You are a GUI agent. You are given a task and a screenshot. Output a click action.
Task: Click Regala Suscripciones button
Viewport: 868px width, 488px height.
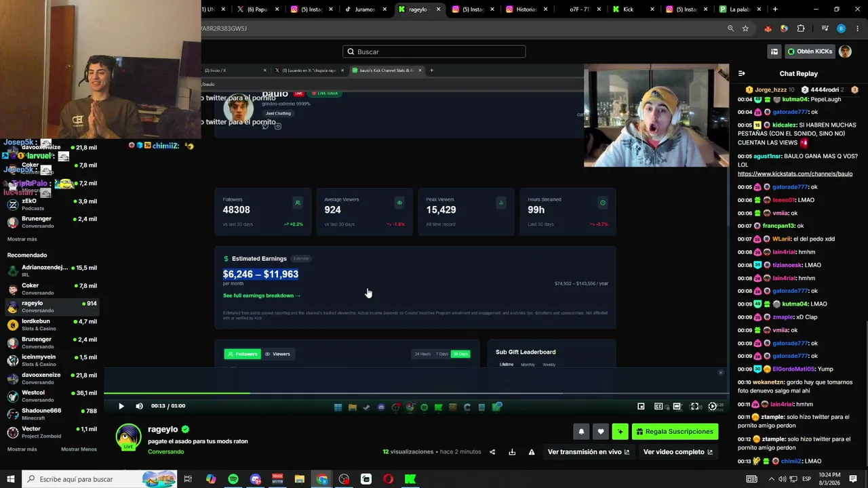point(675,432)
